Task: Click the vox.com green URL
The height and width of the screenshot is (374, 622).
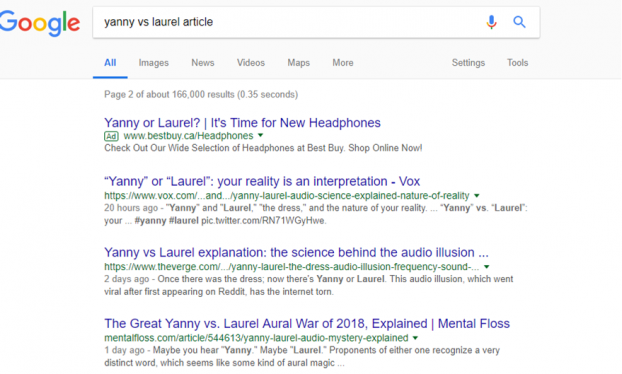Action: 287,196
